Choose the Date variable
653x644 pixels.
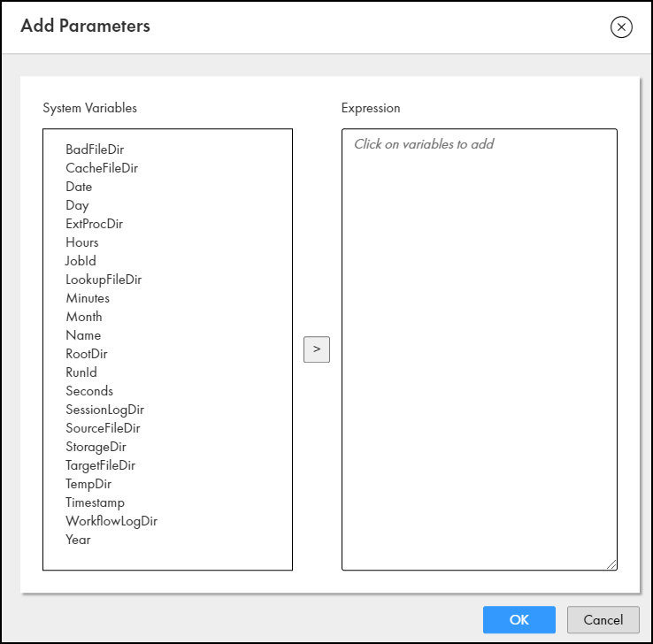pyautogui.click(x=79, y=187)
